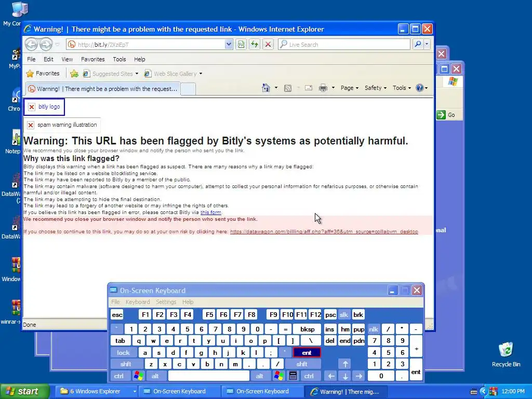Viewport: 532px width, 399px height.
Task: Click the up arrow key
Action: pyautogui.click(x=345, y=364)
